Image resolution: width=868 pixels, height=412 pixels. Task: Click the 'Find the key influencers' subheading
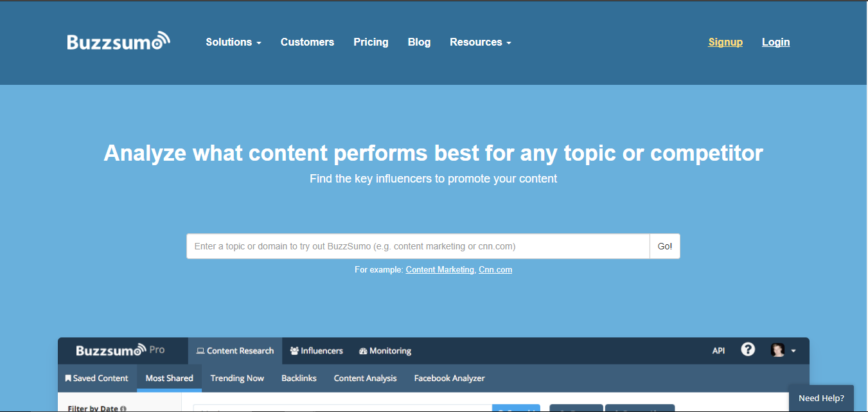[434, 179]
